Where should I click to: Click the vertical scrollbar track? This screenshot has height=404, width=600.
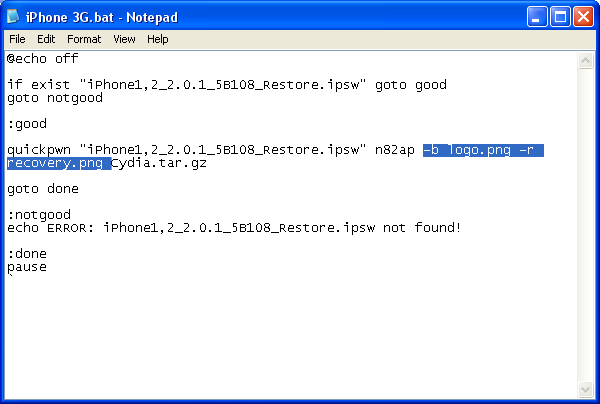pos(585,225)
